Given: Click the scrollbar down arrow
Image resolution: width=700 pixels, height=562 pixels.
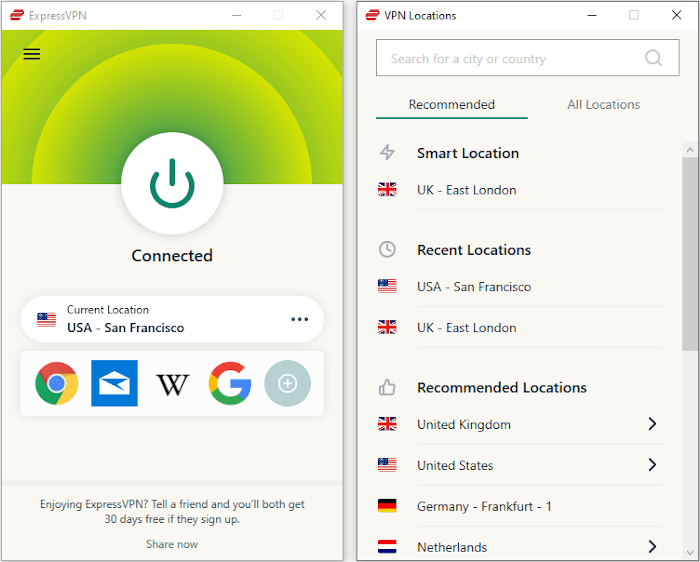Looking at the screenshot, I should click(690, 554).
